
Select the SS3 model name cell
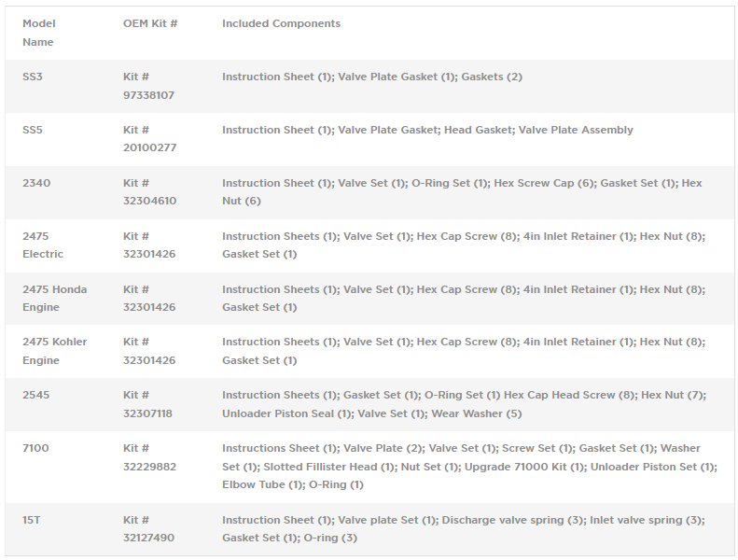[33, 77]
